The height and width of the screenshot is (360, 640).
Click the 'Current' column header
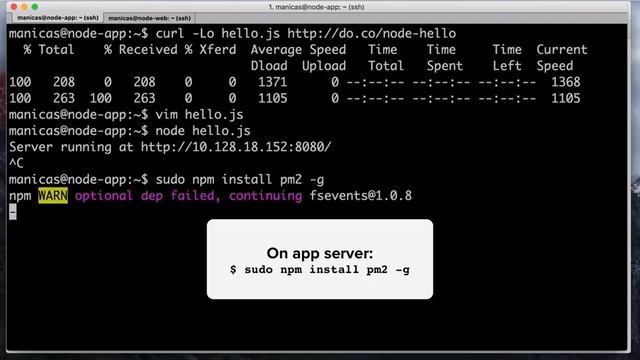point(562,50)
